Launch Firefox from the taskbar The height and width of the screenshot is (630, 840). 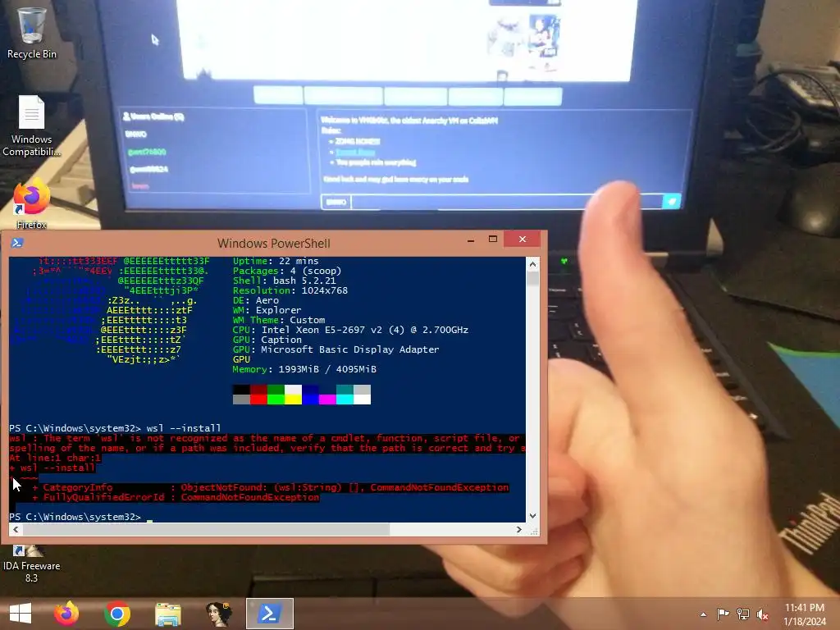(66, 614)
